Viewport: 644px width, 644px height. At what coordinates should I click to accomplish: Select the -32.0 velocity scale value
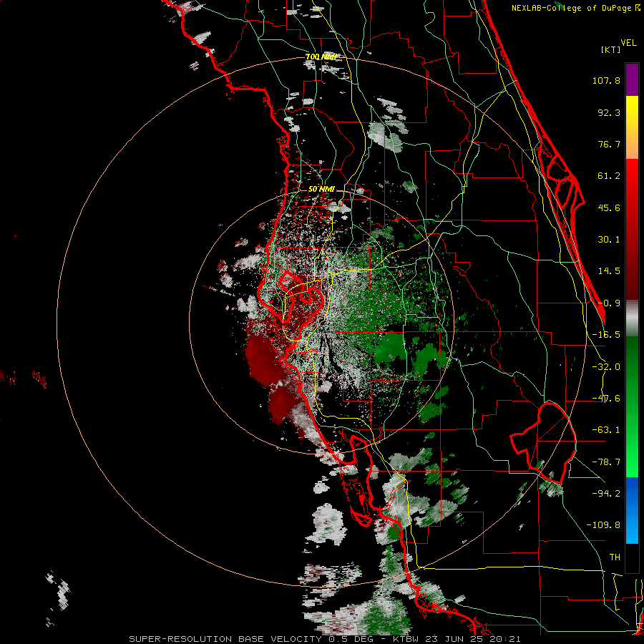(x=606, y=367)
